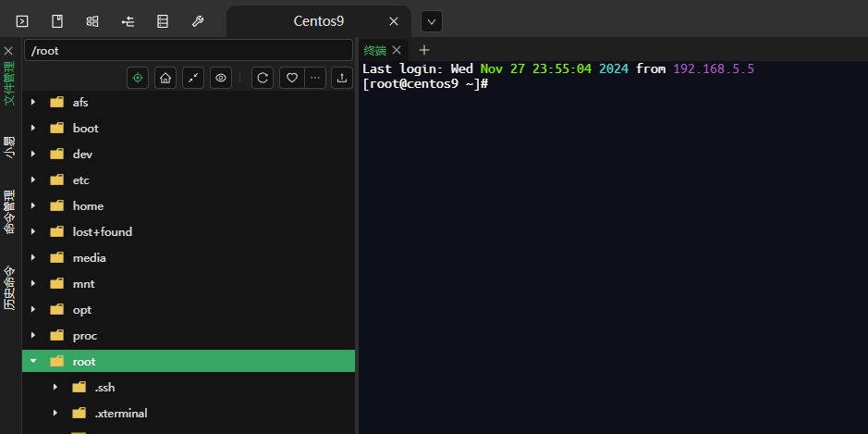This screenshot has height=434, width=868.
Task: Click the terminal icon in top toolbar
Action: point(22,20)
